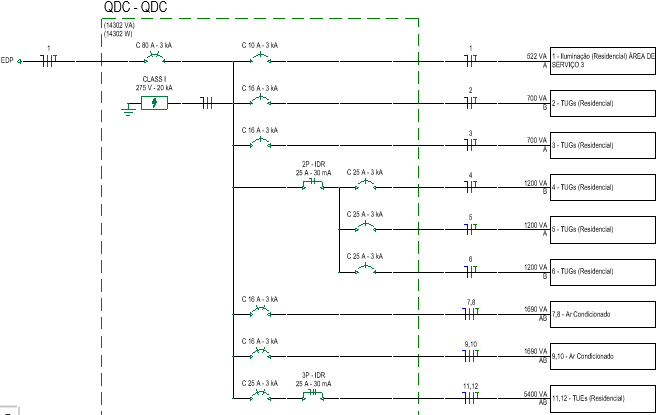This screenshot has height=415, width=656.
Task: Click the 2 - TUGs (Residencial) load box
Action: [x=602, y=102]
